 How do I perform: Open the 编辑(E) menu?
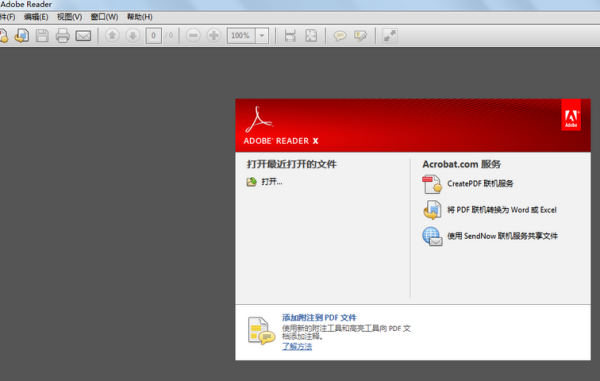coord(36,17)
